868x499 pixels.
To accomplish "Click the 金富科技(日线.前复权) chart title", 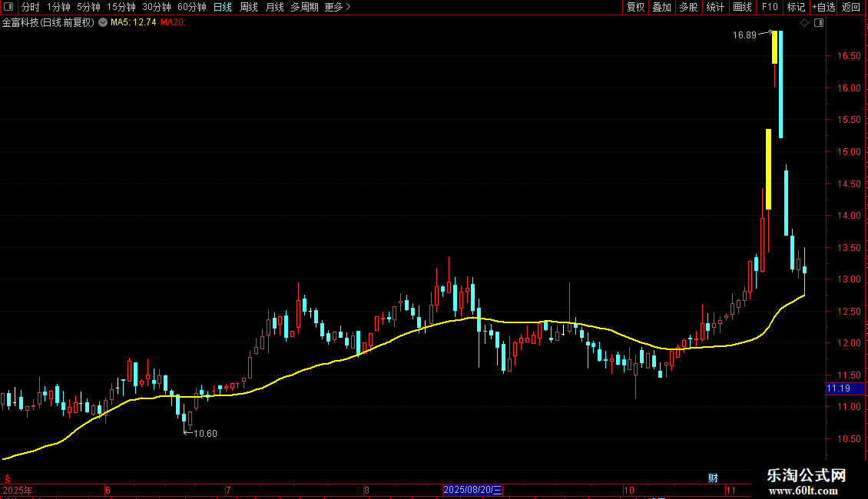I will [48, 22].
